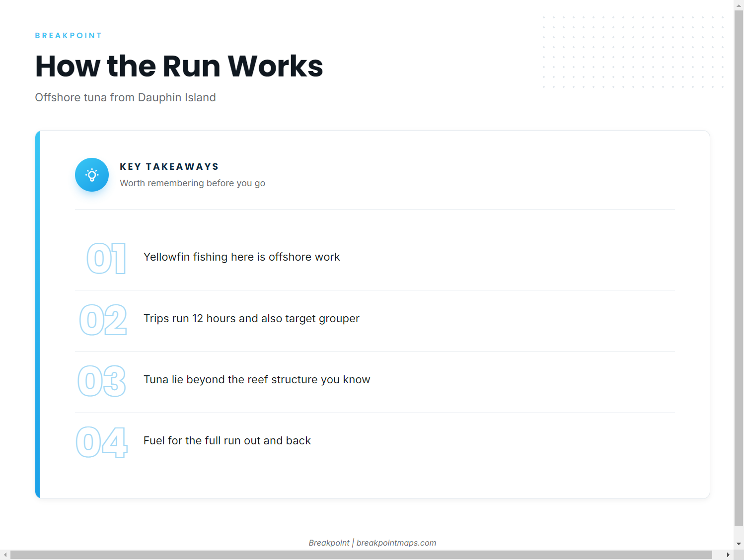Select 'Tuna lie beyond the reef structure you know'
This screenshot has width=744, height=560.
point(257,380)
